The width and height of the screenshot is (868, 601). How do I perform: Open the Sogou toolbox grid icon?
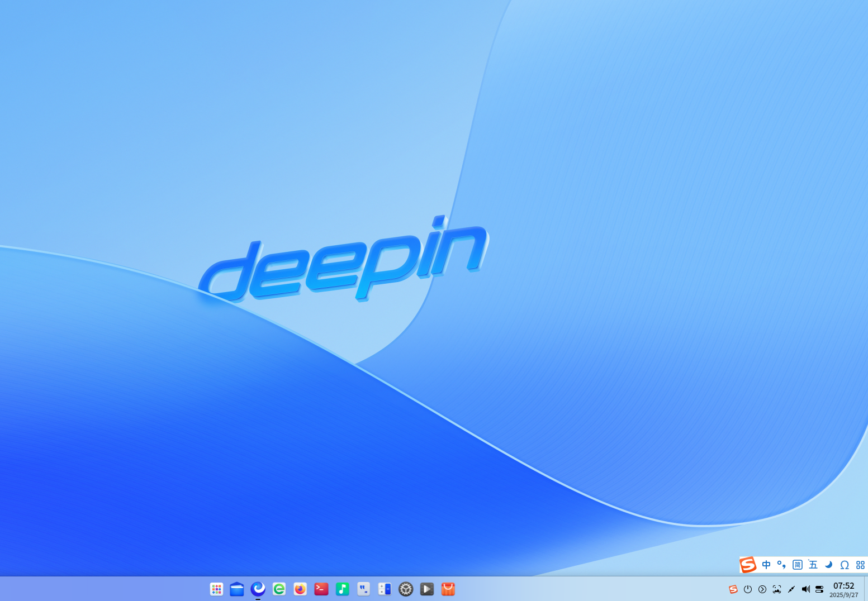[x=860, y=565]
